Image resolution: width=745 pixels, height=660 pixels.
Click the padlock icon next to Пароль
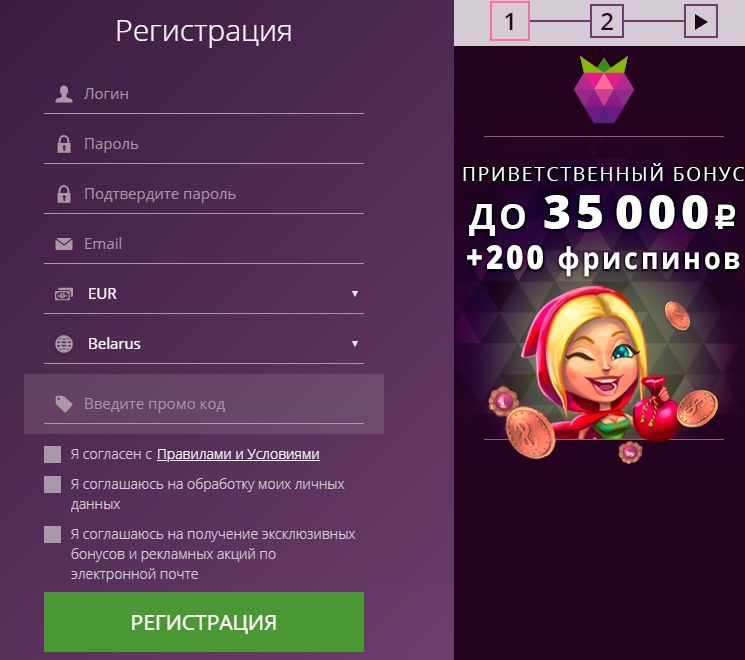pos(64,144)
